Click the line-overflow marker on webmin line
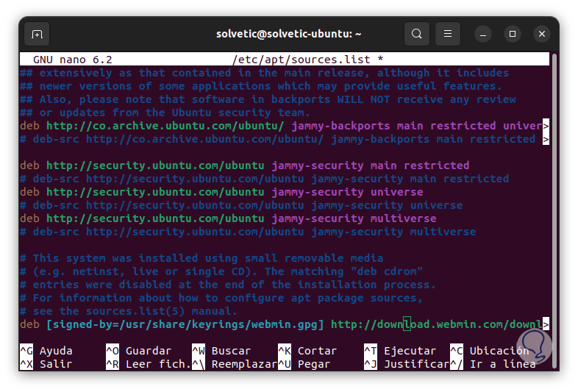This screenshot has height=392, width=578. tap(546, 324)
